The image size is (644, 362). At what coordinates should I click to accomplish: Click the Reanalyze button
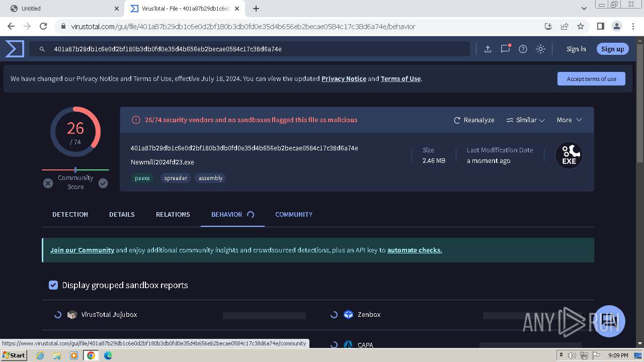click(474, 120)
